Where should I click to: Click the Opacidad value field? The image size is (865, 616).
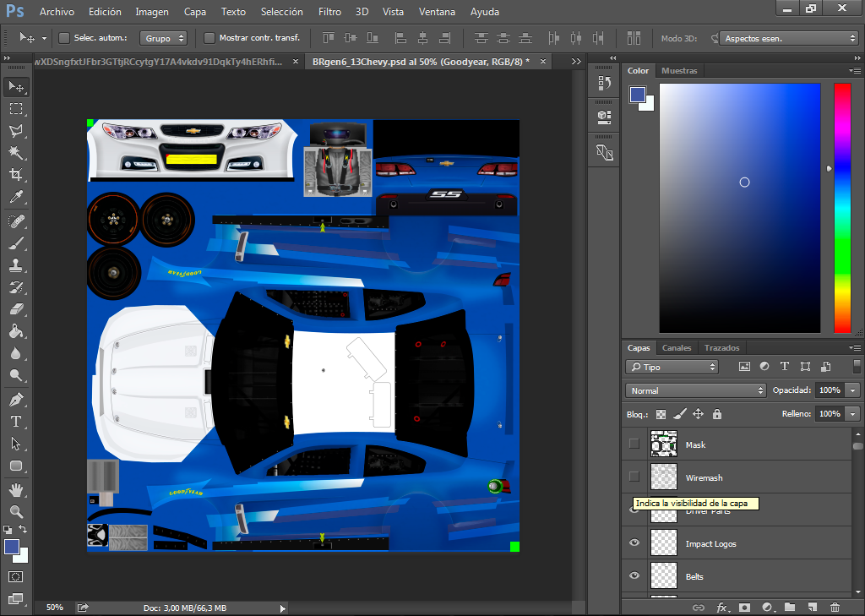pos(830,390)
